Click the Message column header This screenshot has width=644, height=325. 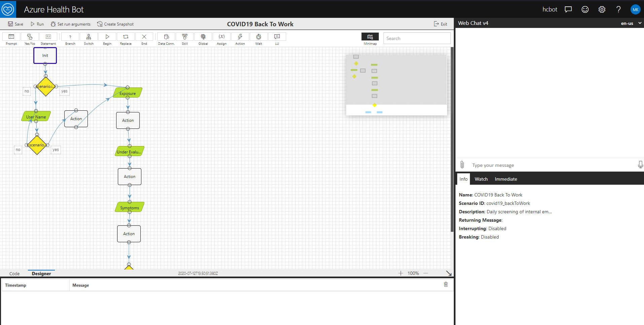pos(80,285)
